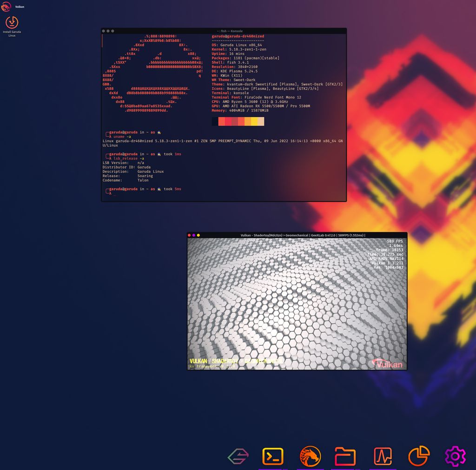Click the 'Kernel: 5.18.3-zen1-1-zen' line
The height and width of the screenshot is (470, 476).
pyautogui.click(x=239, y=49)
